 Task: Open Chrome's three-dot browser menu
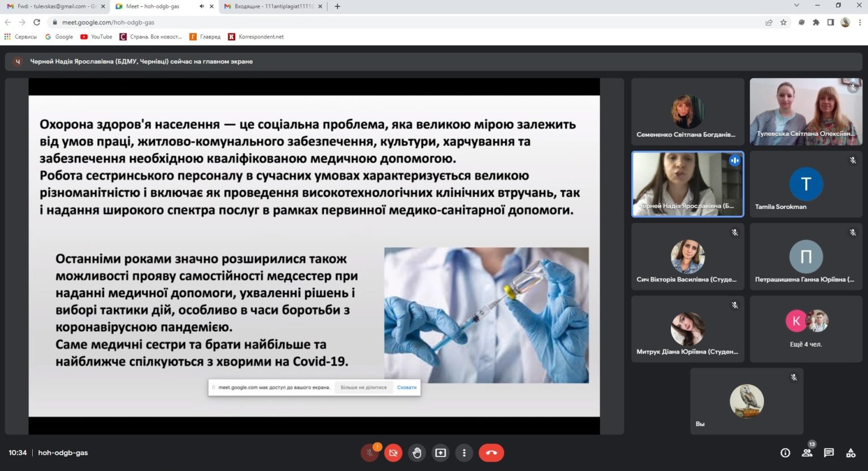tap(860, 23)
